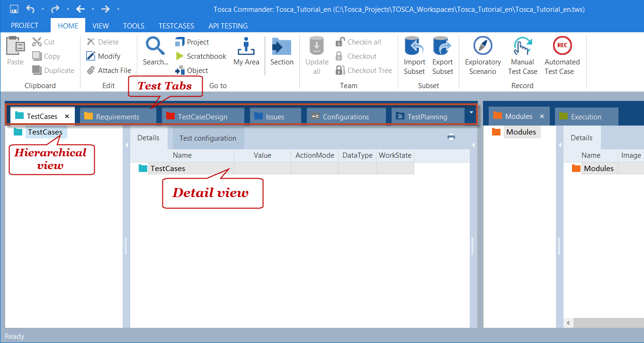Image resolution: width=644 pixels, height=343 pixels.
Task: Click the Redo arrow icon
Action: (55, 9)
